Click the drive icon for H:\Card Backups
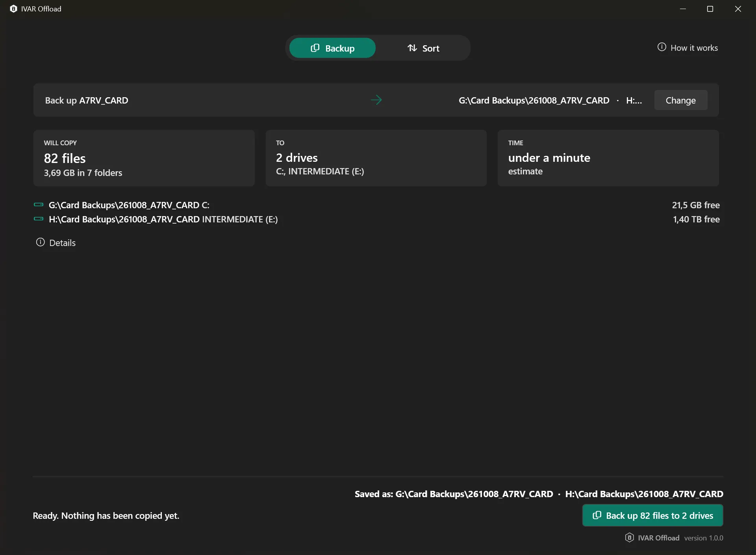This screenshot has width=756, height=555. pos(39,219)
